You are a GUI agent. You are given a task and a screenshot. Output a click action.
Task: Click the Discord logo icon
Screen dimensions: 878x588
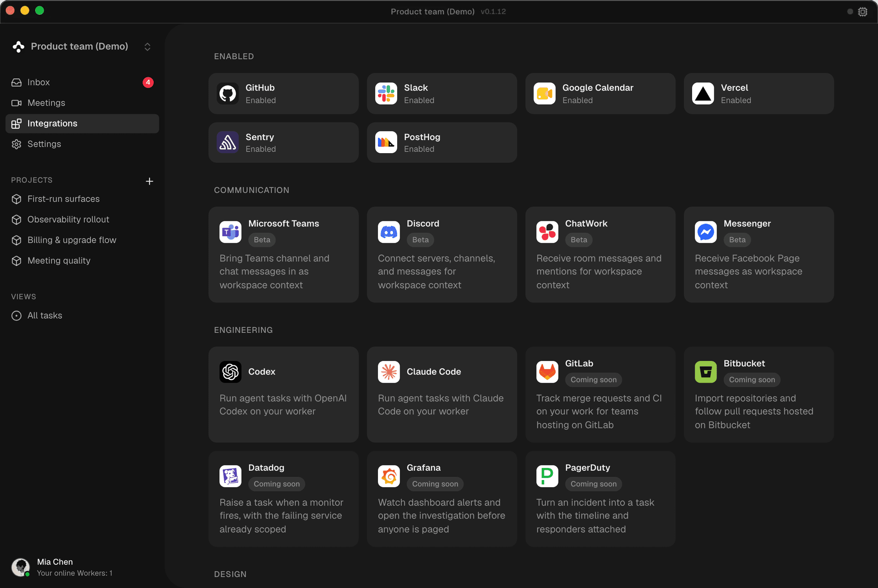coord(389,232)
